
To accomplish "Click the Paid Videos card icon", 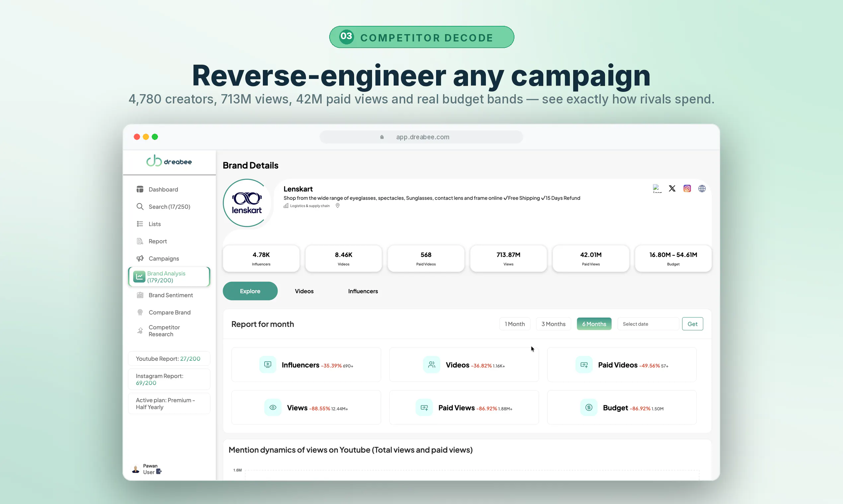I will (x=584, y=365).
